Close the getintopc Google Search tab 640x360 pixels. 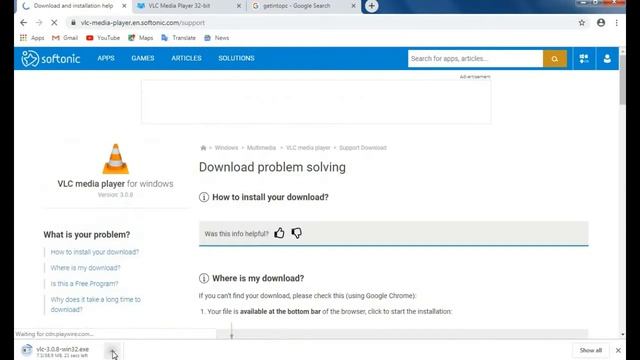coord(353,6)
